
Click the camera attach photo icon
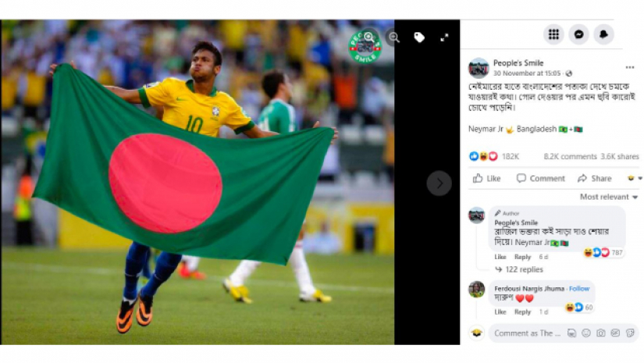point(601,333)
